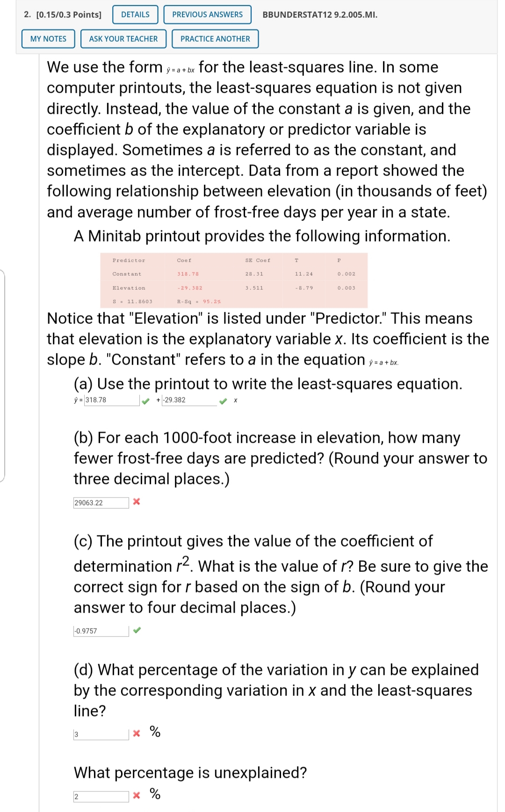
Task: Click the part (c) answer box showing -0.9757
Action: (x=101, y=630)
